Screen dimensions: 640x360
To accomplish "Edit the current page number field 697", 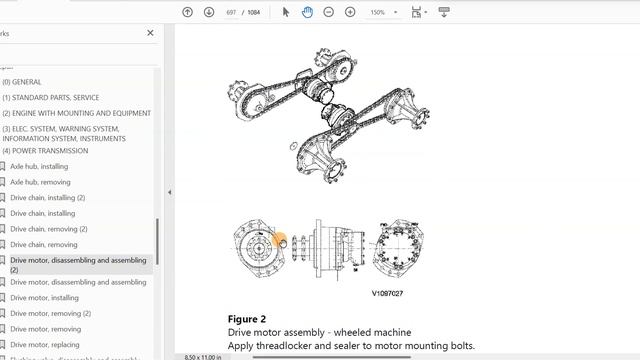I will pos(231,12).
